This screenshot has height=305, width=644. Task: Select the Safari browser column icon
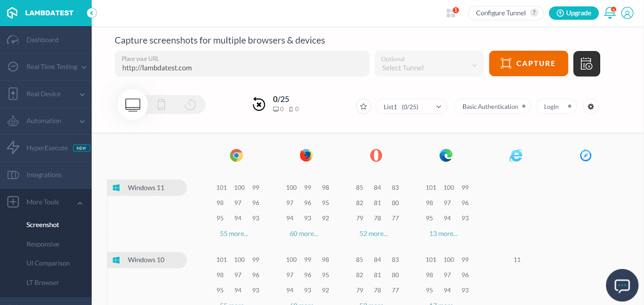pyautogui.click(x=586, y=155)
